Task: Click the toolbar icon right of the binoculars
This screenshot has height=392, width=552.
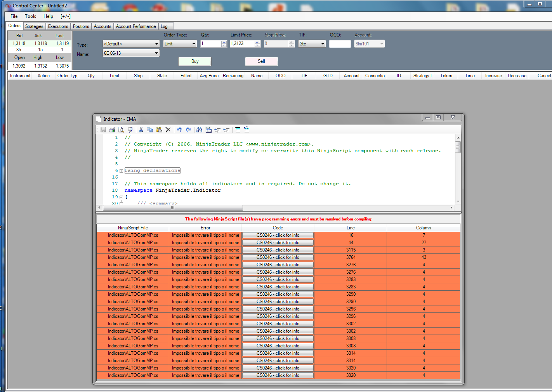Action: 208,130
